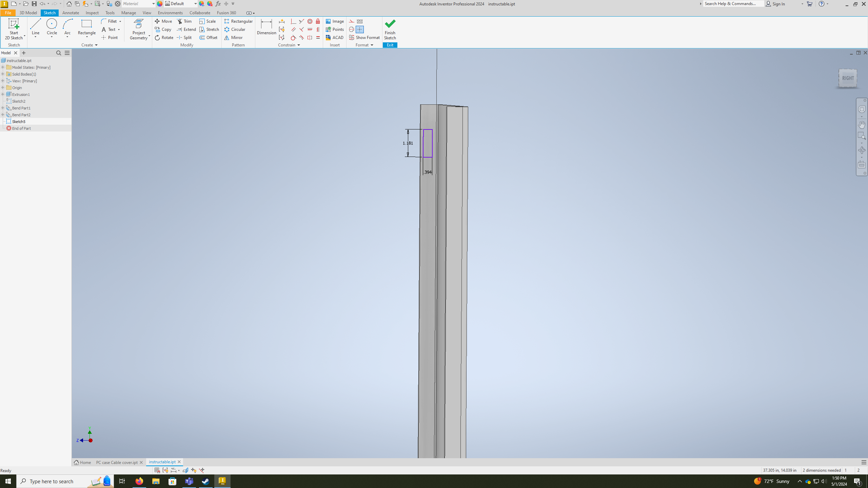
Task: Open the Parameters fx icon
Action: tap(218, 4)
